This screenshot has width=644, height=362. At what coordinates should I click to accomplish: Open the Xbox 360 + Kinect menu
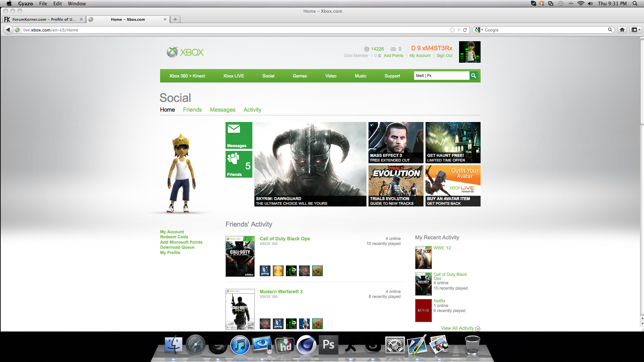click(x=187, y=76)
